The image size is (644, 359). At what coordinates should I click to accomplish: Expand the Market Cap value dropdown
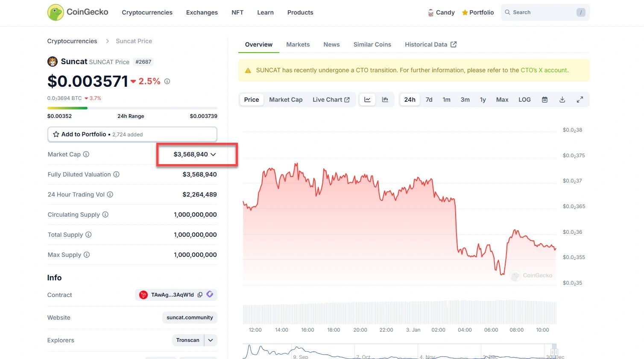tap(213, 154)
